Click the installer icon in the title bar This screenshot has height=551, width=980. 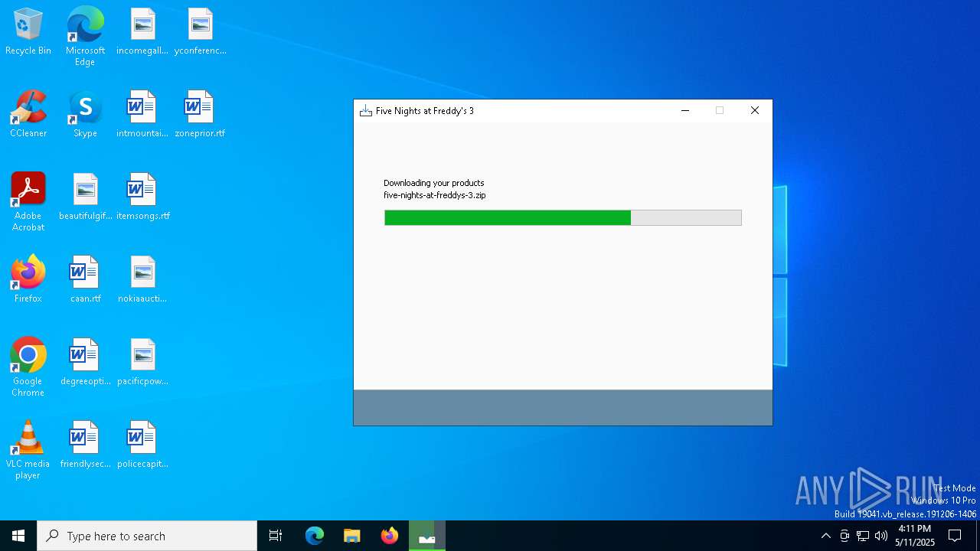pos(366,111)
